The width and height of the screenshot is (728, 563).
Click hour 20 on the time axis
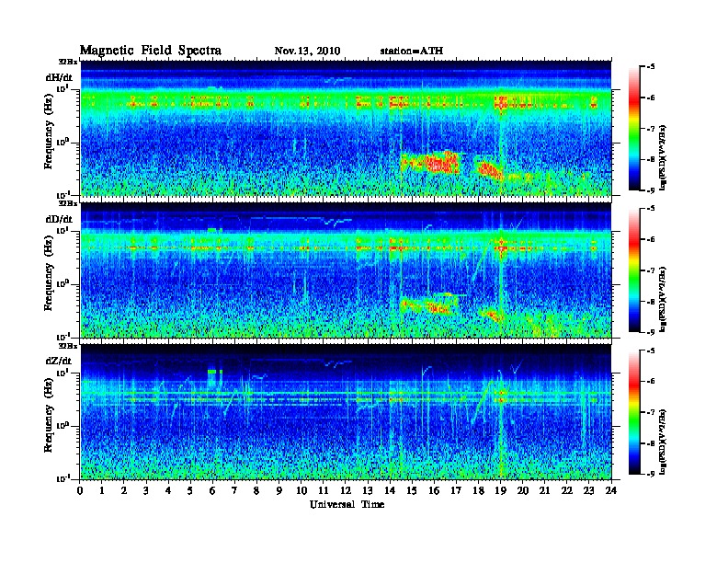(523, 491)
